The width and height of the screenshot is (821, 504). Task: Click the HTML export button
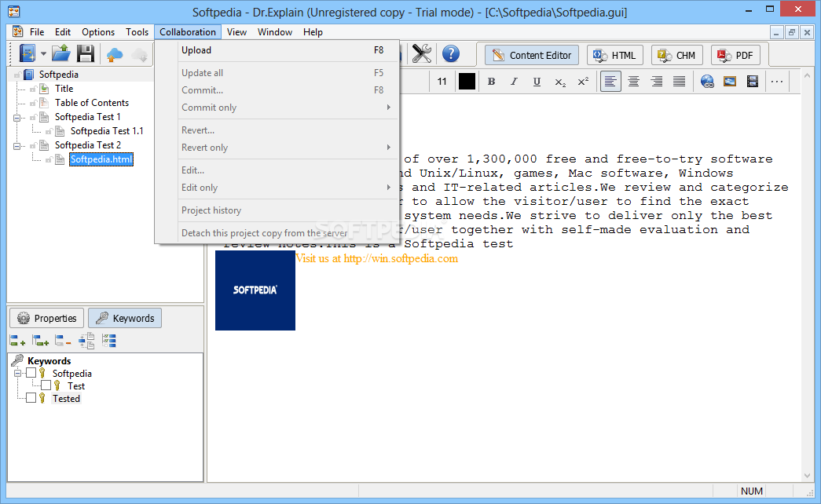(614, 55)
